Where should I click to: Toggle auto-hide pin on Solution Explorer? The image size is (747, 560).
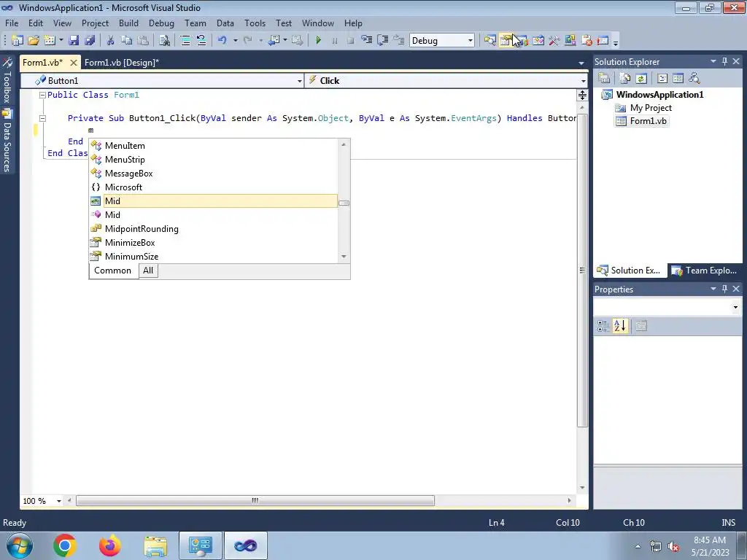tap(724, 61)
